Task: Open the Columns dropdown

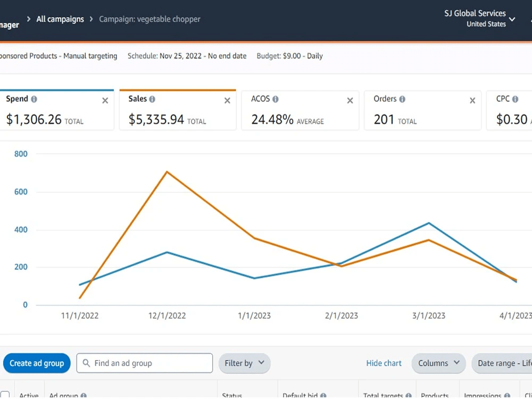Action: tap(438, 363)
